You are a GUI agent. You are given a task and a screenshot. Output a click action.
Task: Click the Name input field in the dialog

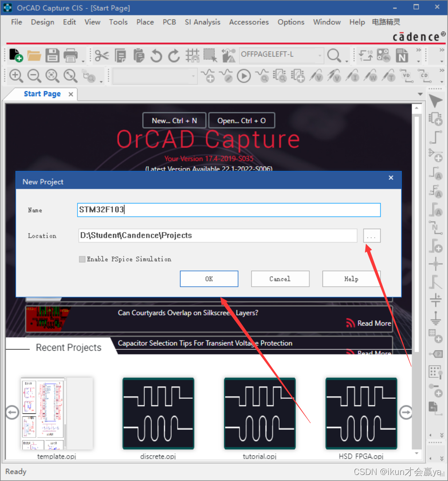229,210
